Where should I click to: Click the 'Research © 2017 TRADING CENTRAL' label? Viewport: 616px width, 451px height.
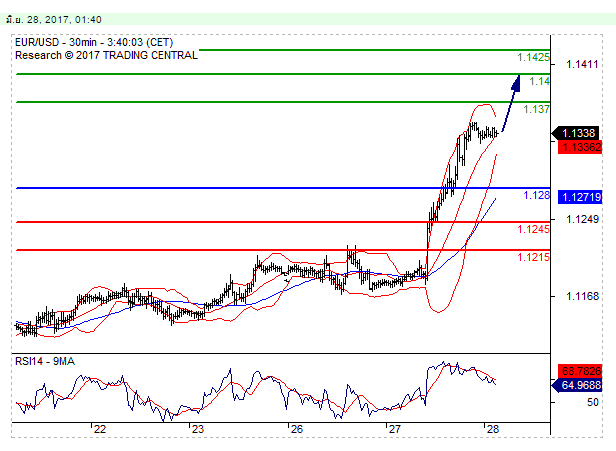point(106,55)
